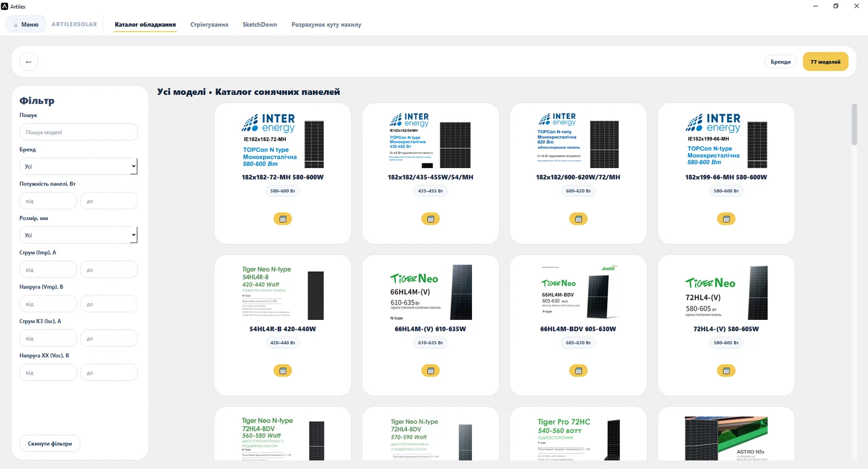Click the 580–600 Вт badge on 182x199-66-MH
868x469 pixels.
point(726,191)
